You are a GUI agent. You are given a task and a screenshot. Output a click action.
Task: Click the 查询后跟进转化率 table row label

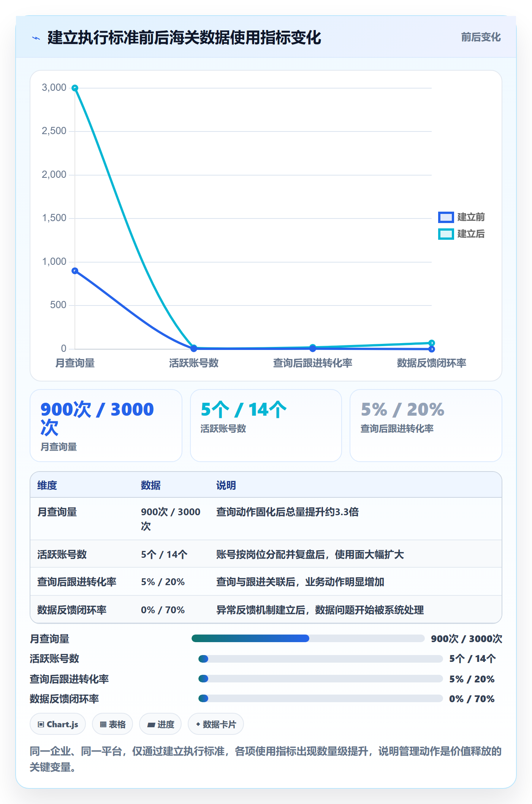77,582
